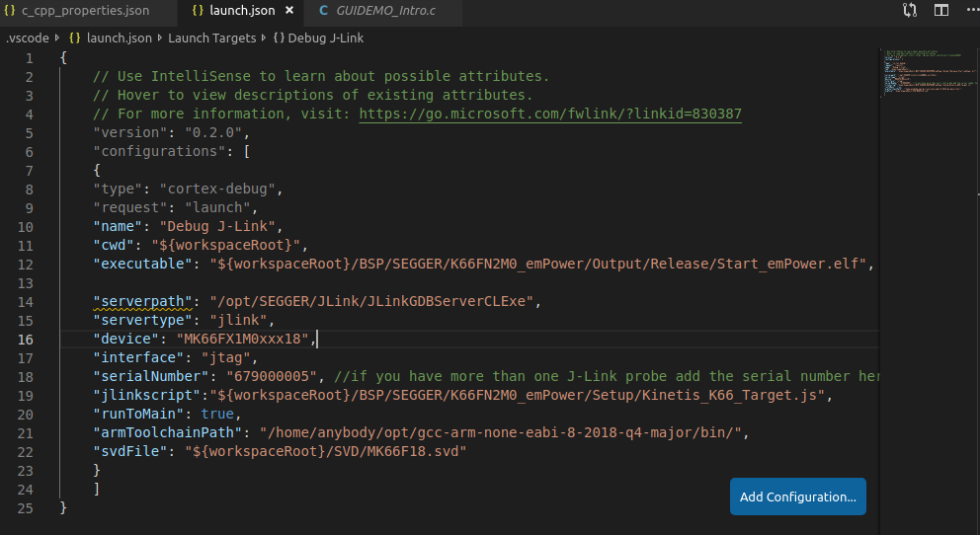Click the braces icon on launch.json tab
The width and height of the screenshot is (980, 535).
tap(198, 11)
